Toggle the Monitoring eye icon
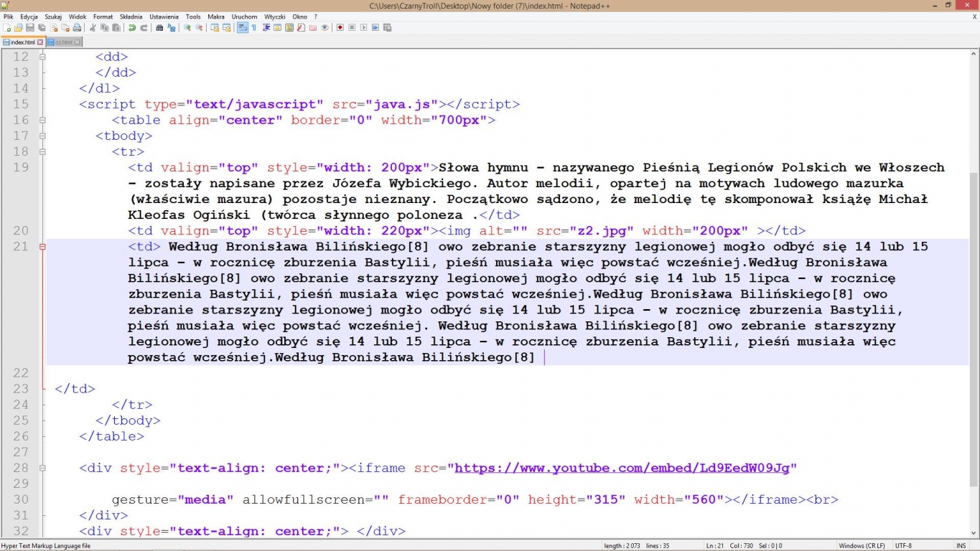The width and height of the screenshot is (980, 551). (325, 28)
